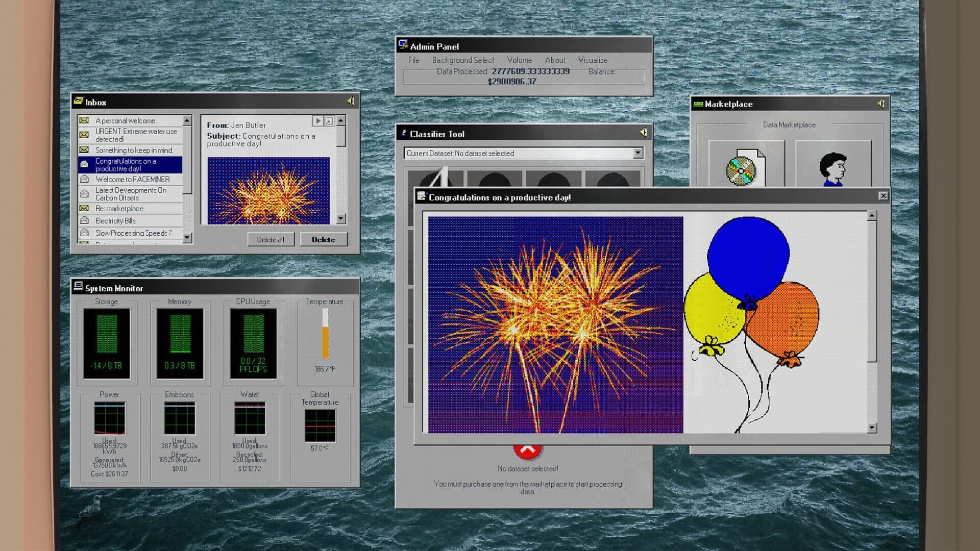
Task: Click the Delete all button
Action: pyautogui.click(x=271, y=239)
